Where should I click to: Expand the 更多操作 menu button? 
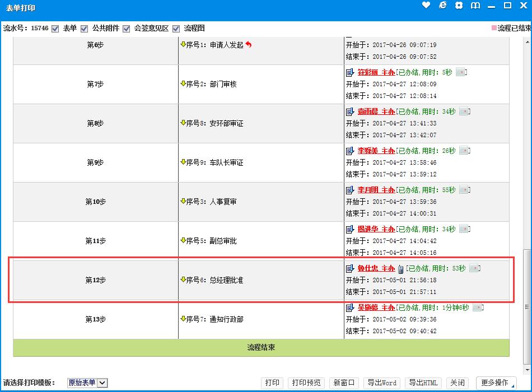(496, 383)
